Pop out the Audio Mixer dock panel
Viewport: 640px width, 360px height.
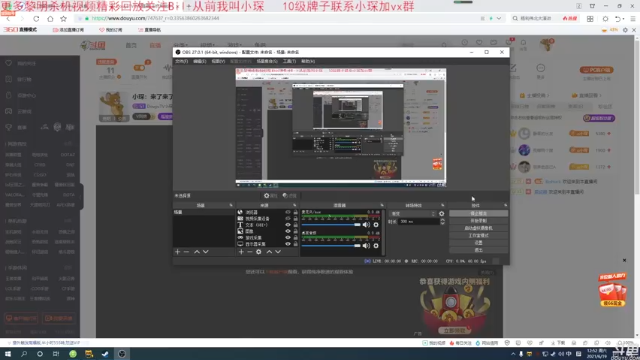[x=382, y=205]
